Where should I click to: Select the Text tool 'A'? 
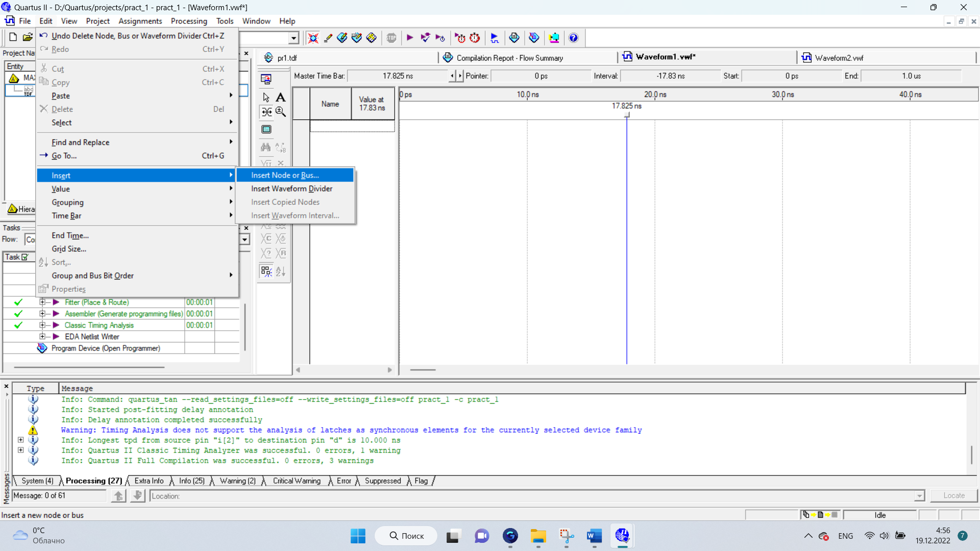click(281, 97)
